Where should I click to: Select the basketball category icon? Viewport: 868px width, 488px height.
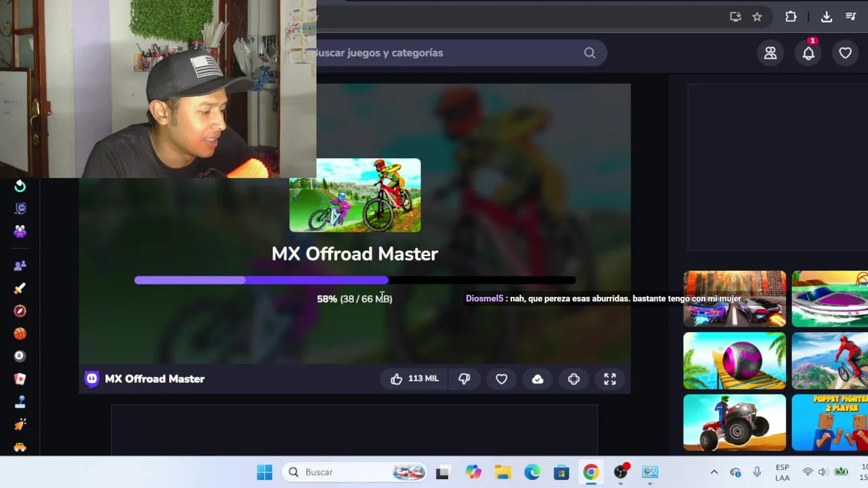[x=20, y=333]
